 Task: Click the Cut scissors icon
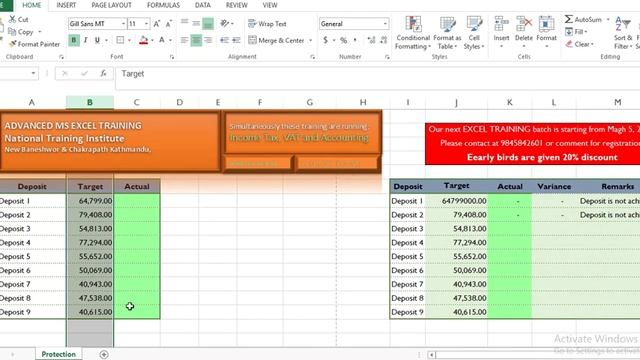click(x=13, y=19)
